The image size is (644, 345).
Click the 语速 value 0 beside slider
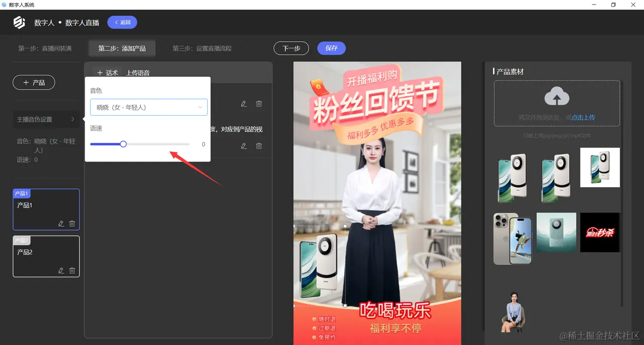click(203, 144)
